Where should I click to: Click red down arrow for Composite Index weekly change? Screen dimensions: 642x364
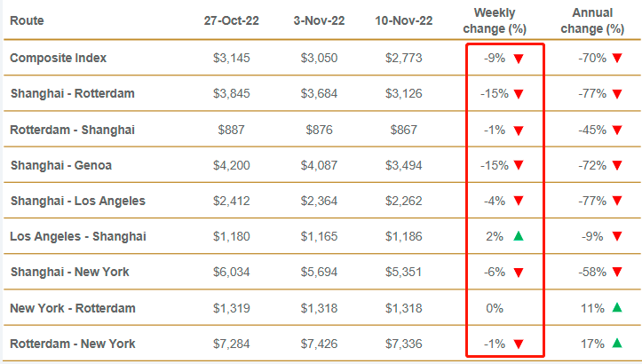click(518, 59)
